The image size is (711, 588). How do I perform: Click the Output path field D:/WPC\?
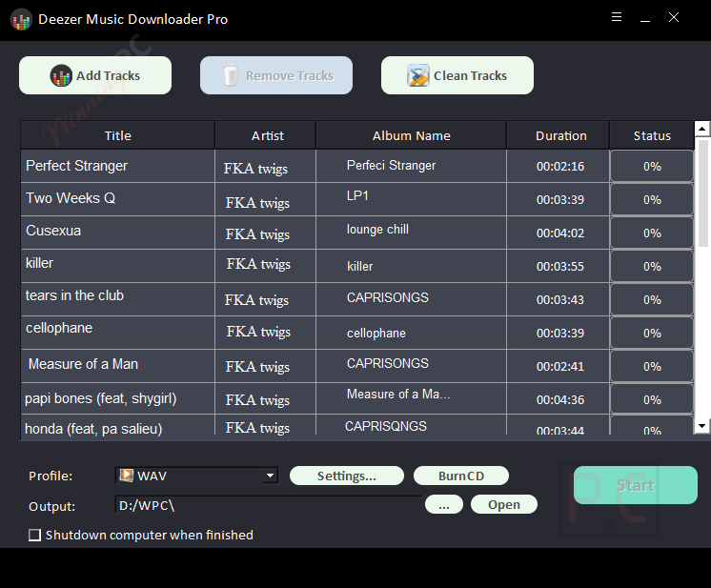tap(269, 504)
